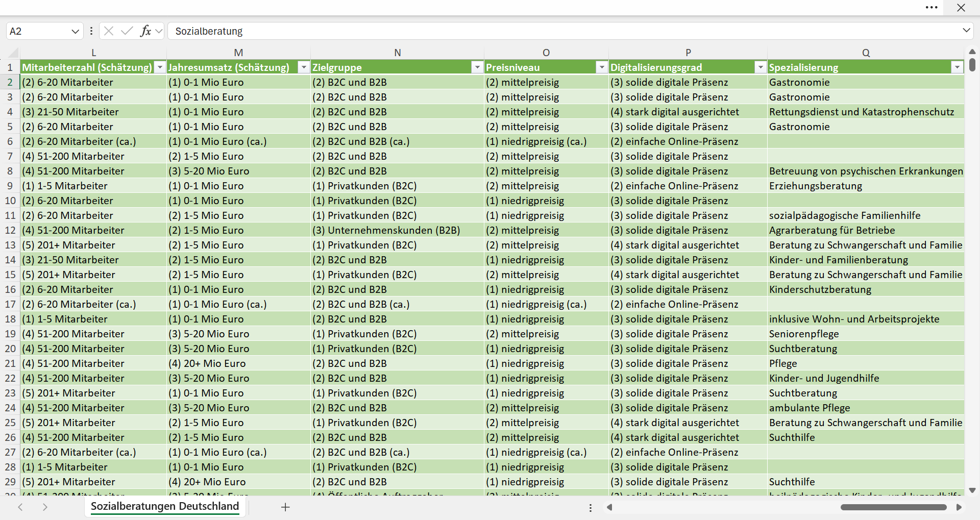Image resolution: width=980 pixels, height=520 pixels.
Task: Open the Digitalisierungsgrad filter dropdown
Action: click(x=761, y=67)
